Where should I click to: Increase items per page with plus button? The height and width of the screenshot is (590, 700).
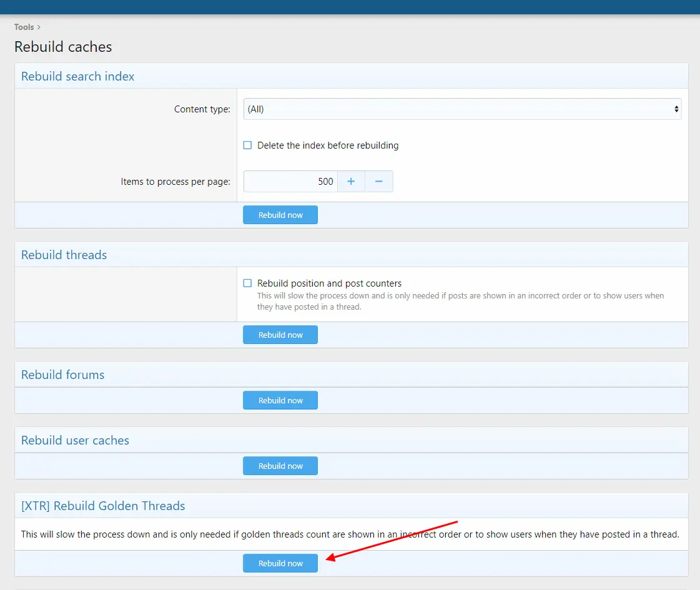pyautogui.click(x=351, y=182)
